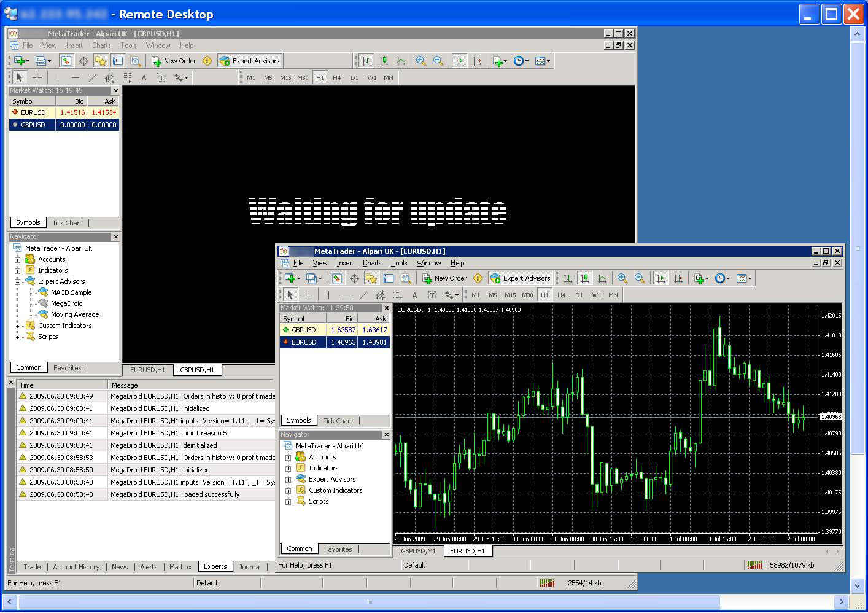Open Tools menu in back MetaTrader window
This screenshot has height=613, width=868.
(x=128, y=45)
